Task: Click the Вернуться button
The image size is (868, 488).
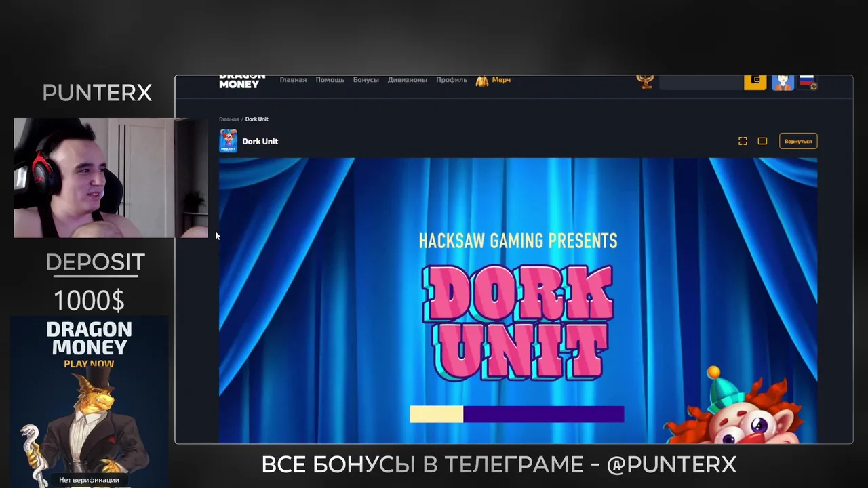Action: (x=798, y=141)
